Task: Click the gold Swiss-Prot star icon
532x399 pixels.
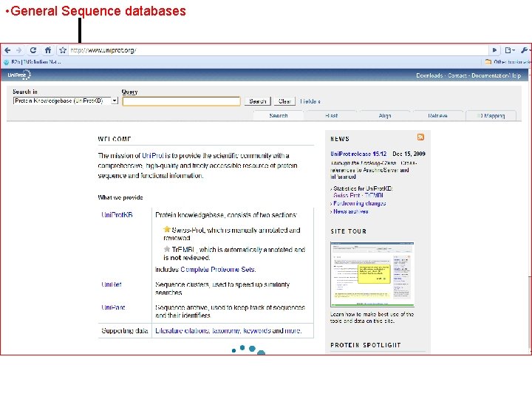Action: pos(166,229)
